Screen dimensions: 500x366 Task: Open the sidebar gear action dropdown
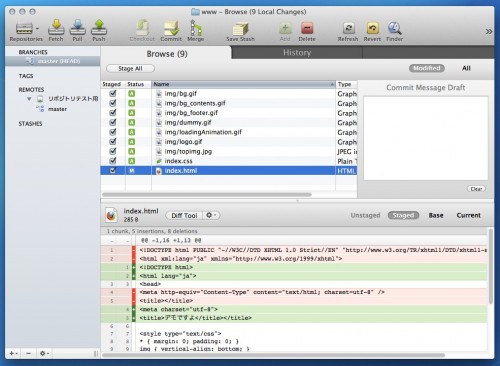coord(44,353)
